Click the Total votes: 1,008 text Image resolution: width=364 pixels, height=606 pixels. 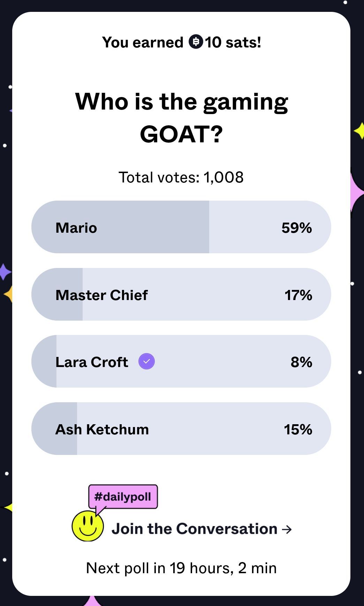point(181,177)
